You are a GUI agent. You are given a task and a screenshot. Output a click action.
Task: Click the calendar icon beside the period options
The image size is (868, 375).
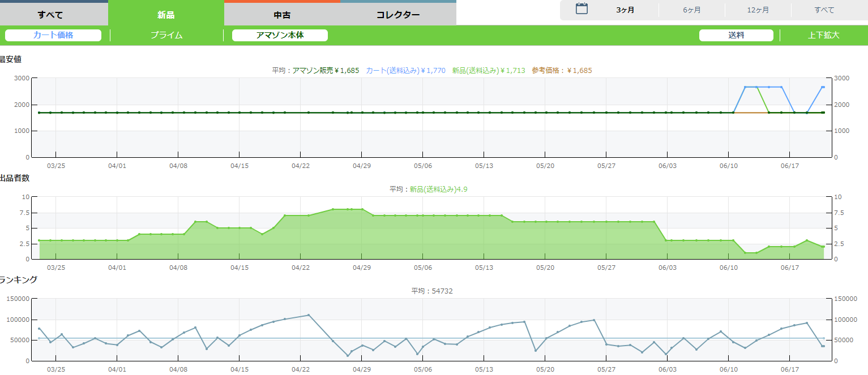pyautogui.click(x=581, y=9)
